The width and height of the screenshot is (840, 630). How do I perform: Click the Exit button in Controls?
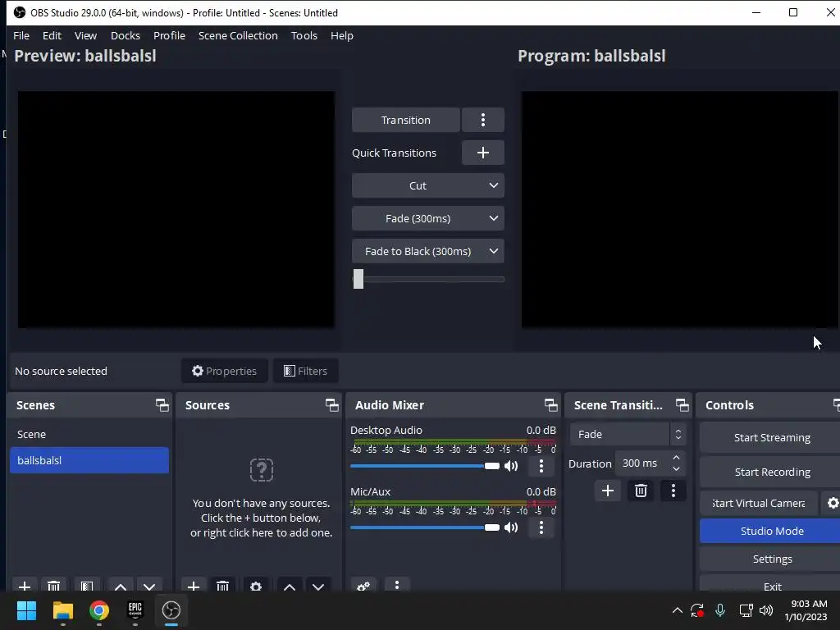point(771,584)
